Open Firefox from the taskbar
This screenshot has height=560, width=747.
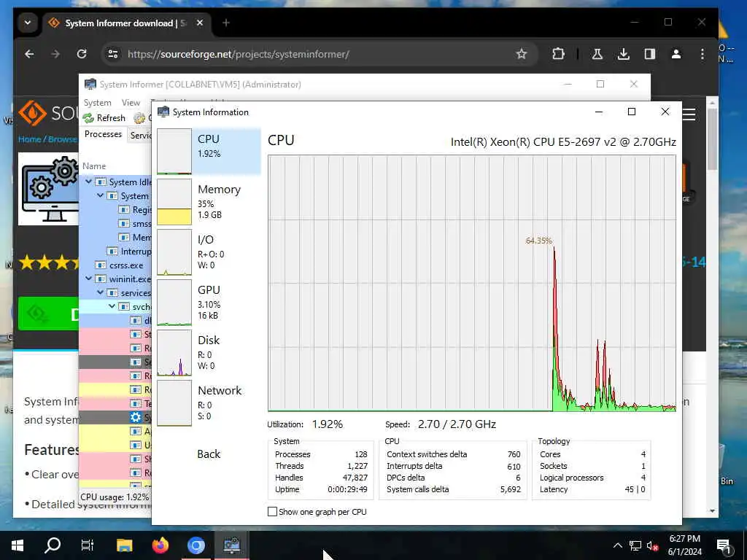coord(160,545)
